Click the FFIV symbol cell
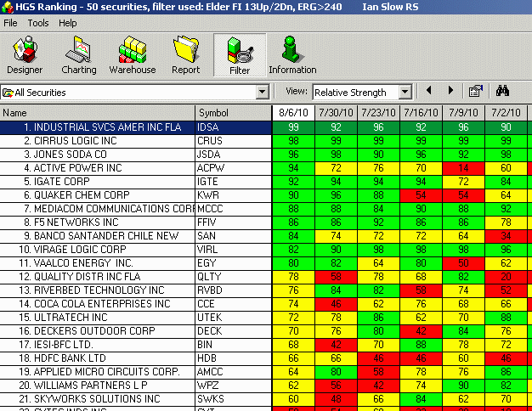Viewport: 532px width, 411px height. pos(234,222)
